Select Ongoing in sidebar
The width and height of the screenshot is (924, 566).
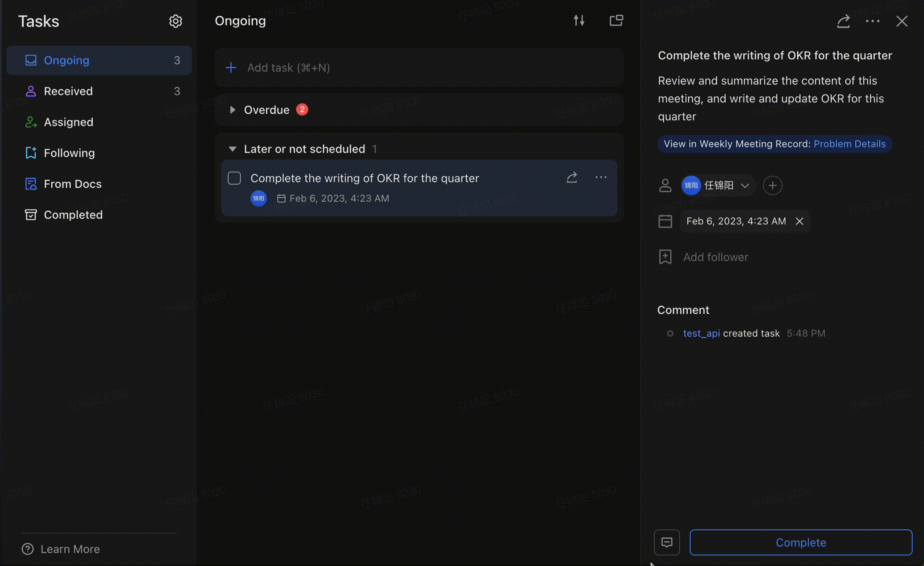[99, 60]
